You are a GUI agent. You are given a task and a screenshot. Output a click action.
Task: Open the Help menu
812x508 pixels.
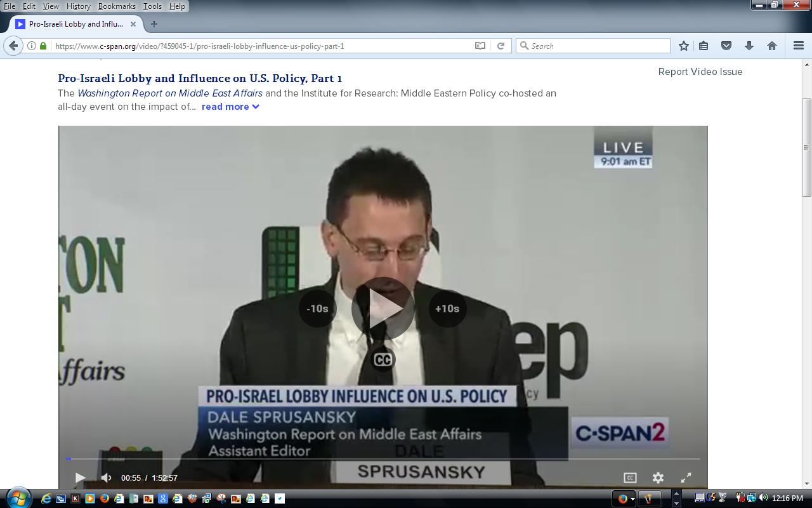tap(177, 6)
